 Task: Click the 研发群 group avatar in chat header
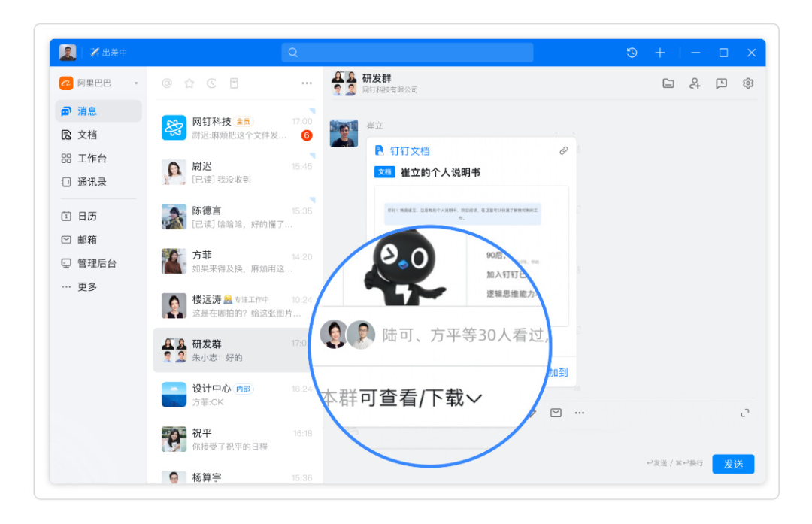click(x=344, y=83)
